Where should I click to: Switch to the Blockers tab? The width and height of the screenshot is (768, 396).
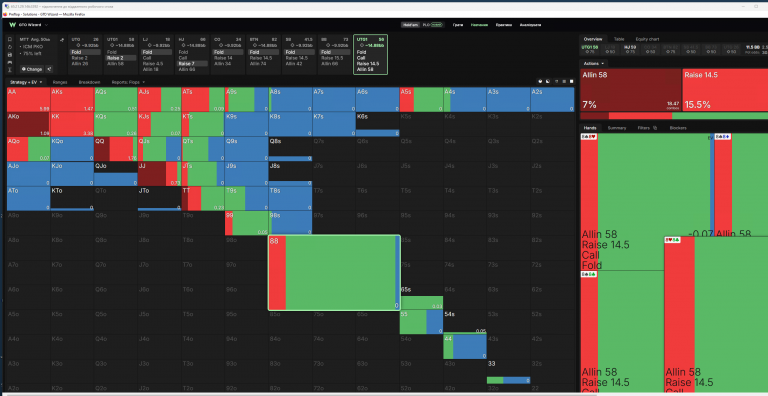[x=678, y=128]
